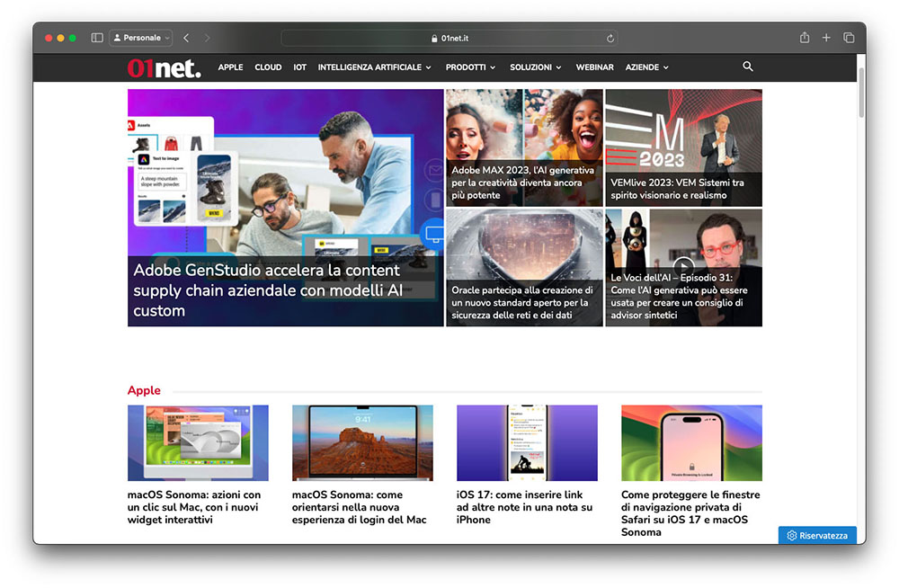899x588 pixels.
Task: Open the Personale profile dropdown
Action: [142, 38]
